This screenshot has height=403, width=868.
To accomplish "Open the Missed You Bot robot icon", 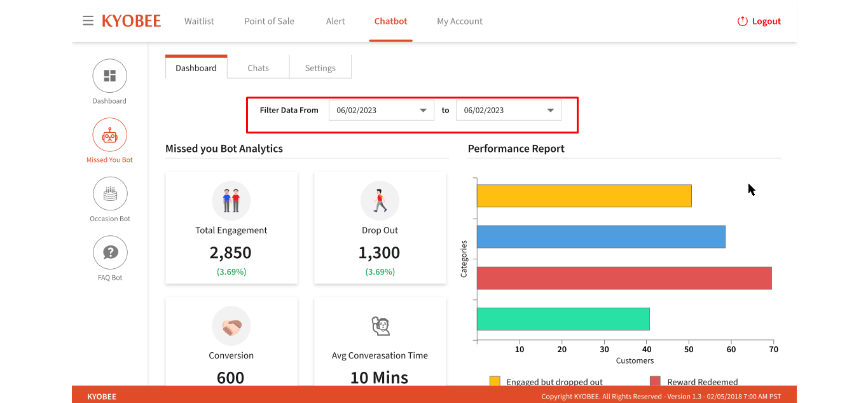I will tap(110, 135).
